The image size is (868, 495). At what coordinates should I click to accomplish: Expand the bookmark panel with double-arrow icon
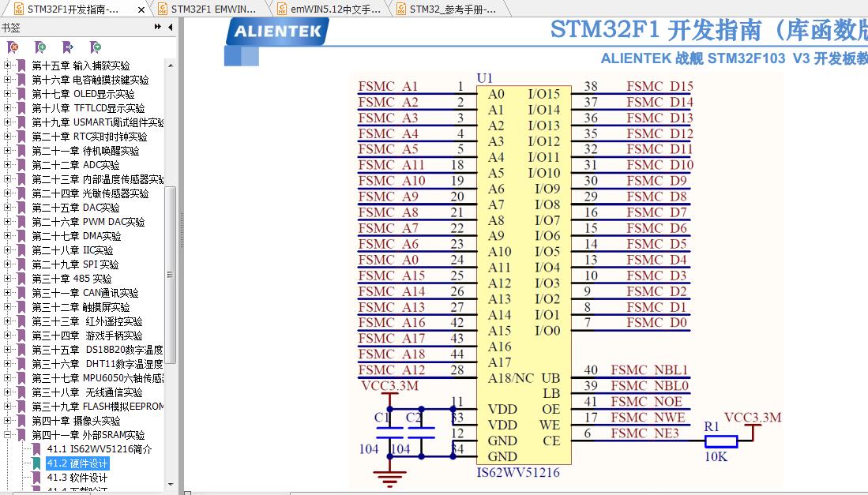point(158,27)
